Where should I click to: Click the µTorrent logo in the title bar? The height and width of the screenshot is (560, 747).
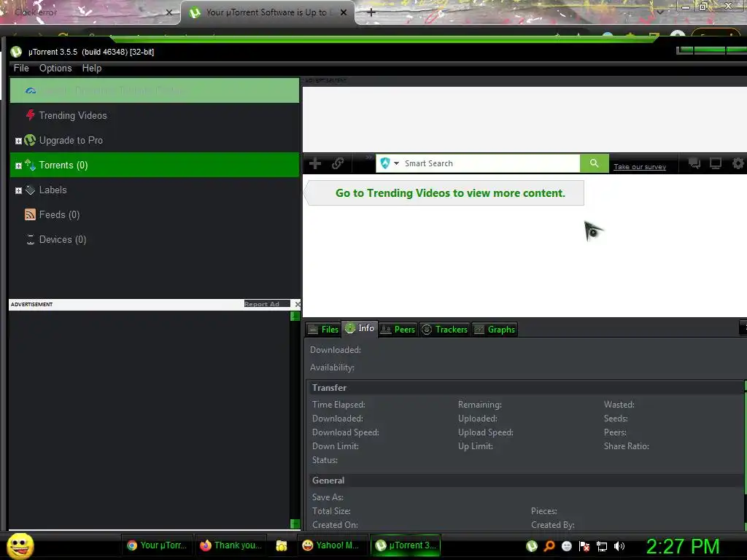coord(16,52)
